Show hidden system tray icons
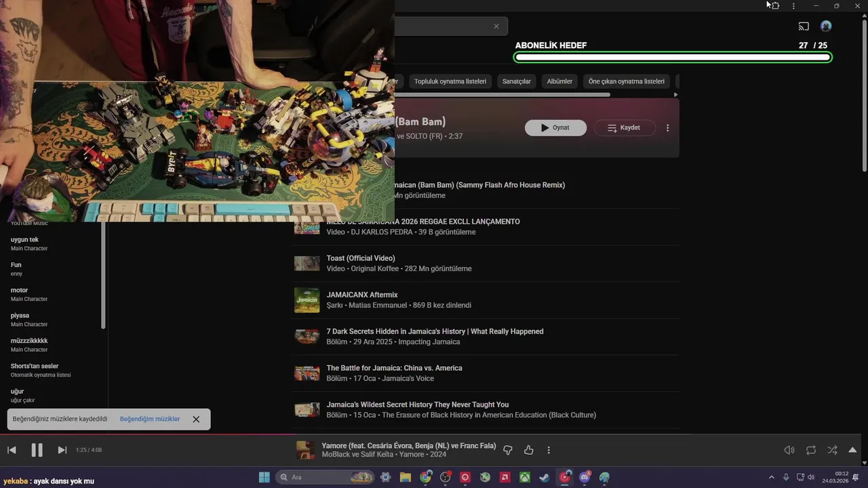 click(x=771, y=477)
